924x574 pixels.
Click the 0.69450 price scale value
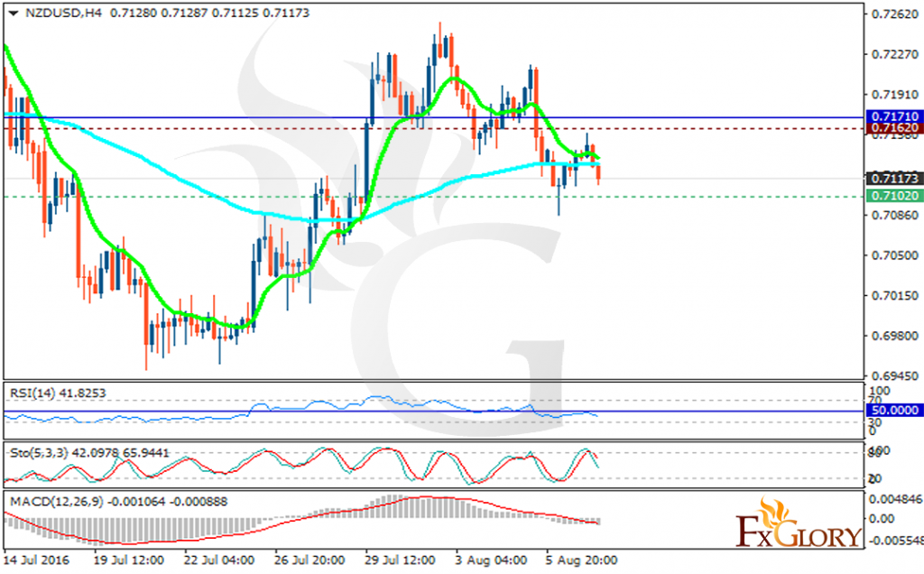[x=895, y=375]
